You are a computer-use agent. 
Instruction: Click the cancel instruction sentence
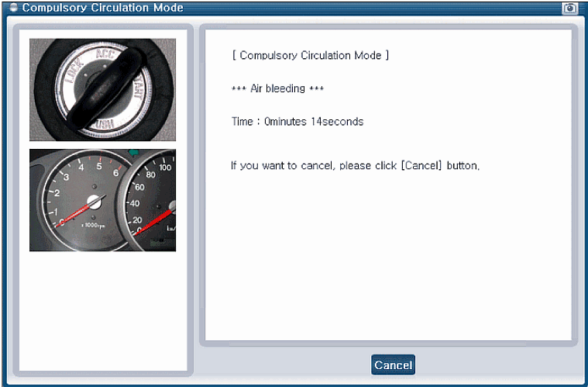(355, 165)
